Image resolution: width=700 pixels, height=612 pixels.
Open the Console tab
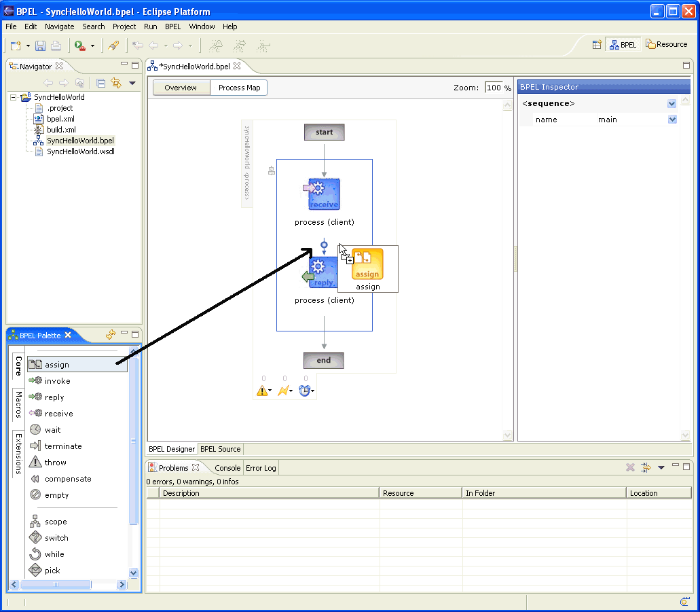(x=227, y=468)
